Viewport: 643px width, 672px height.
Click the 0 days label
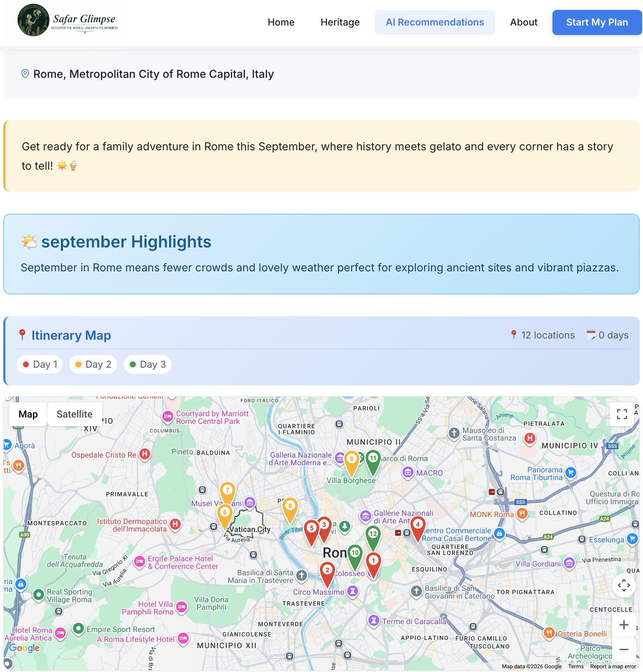[x=608, y=335]
